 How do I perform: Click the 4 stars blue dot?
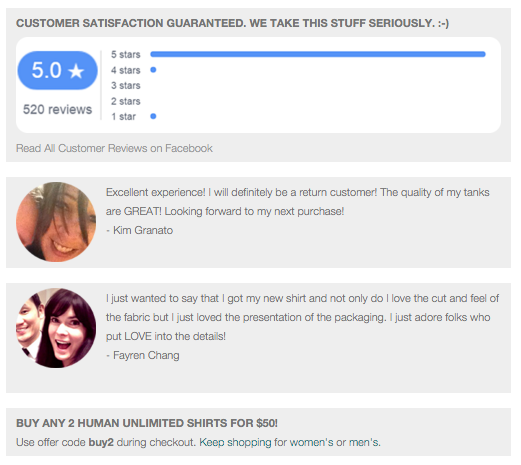pyautogui.click(x=153, y=70)
